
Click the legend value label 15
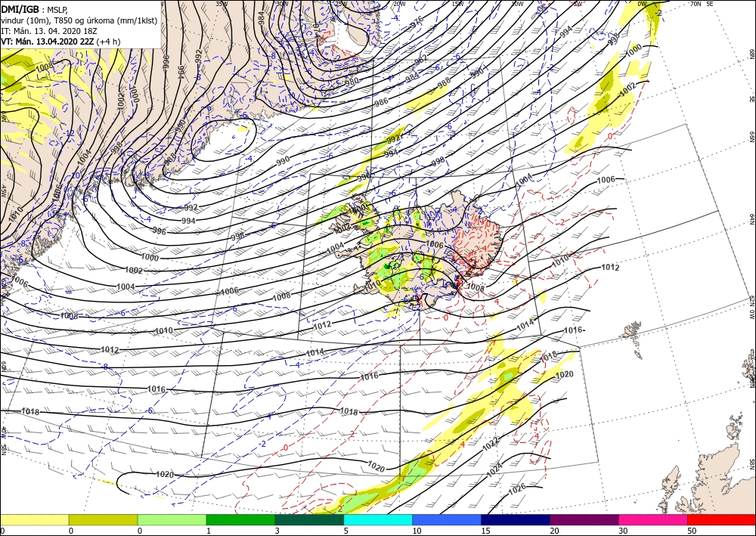(485, 531)
